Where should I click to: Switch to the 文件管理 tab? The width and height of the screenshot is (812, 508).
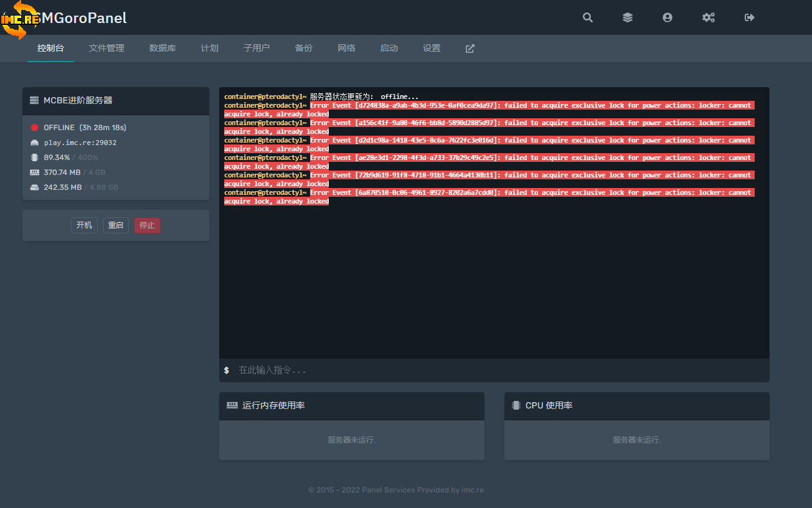pyautogui.click(x=106, y=49)
